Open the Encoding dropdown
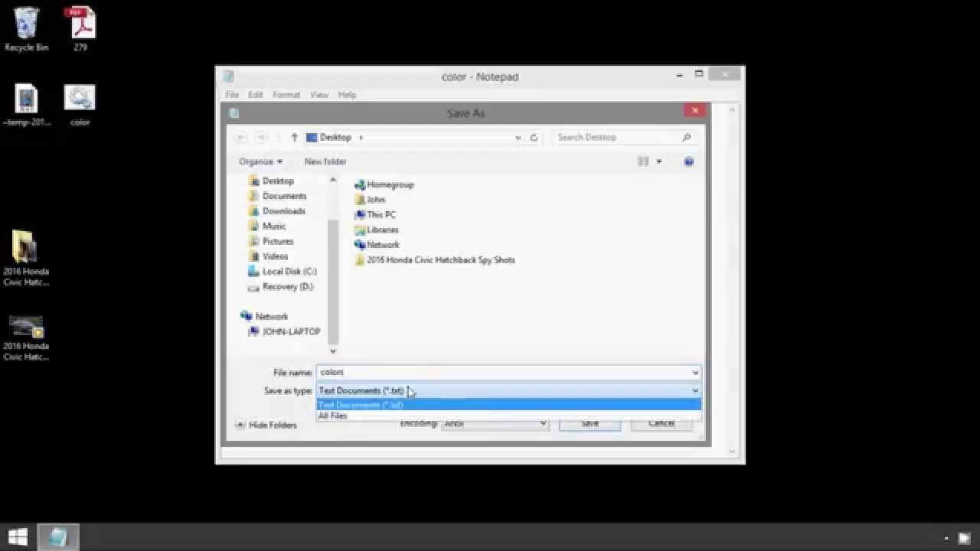 tap(495, 422)
